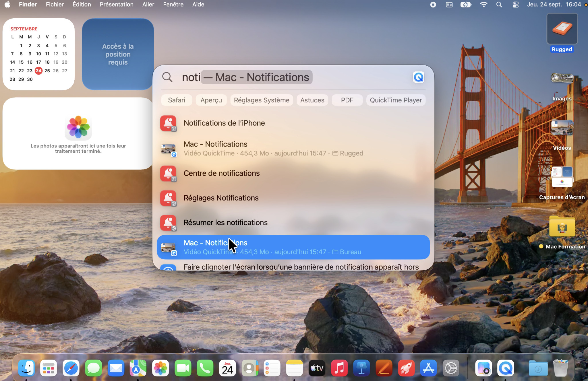
Task: Open the Présentation menu
Action: point(116,5)
